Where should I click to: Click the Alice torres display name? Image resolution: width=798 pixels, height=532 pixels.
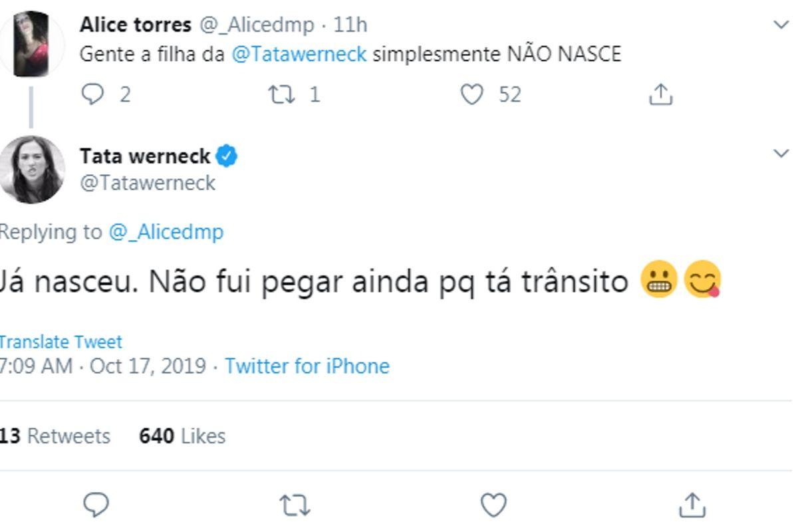[x=135, y=25]
